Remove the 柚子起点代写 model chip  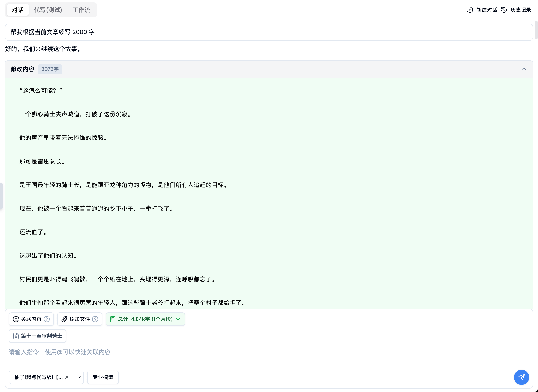pos(67,377)
